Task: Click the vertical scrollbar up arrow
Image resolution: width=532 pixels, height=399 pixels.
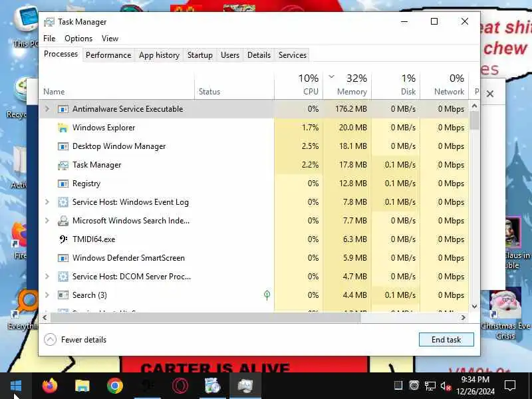Action: 474,106
